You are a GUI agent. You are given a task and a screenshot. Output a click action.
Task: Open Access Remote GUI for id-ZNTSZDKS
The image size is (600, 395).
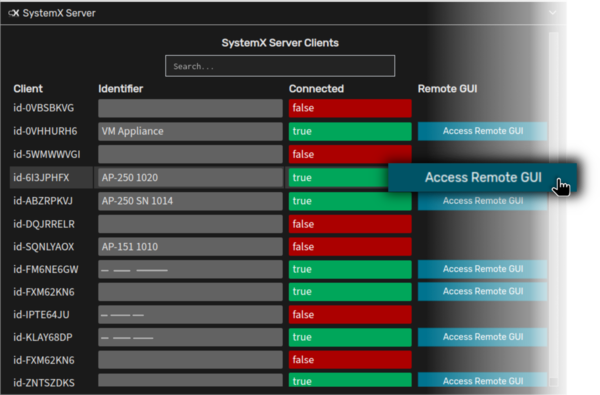[x=483, y=380]
